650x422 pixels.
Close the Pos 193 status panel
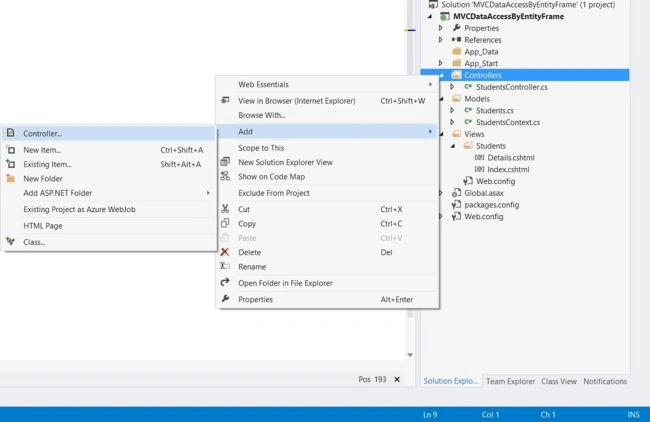click(x=397, y=379)
